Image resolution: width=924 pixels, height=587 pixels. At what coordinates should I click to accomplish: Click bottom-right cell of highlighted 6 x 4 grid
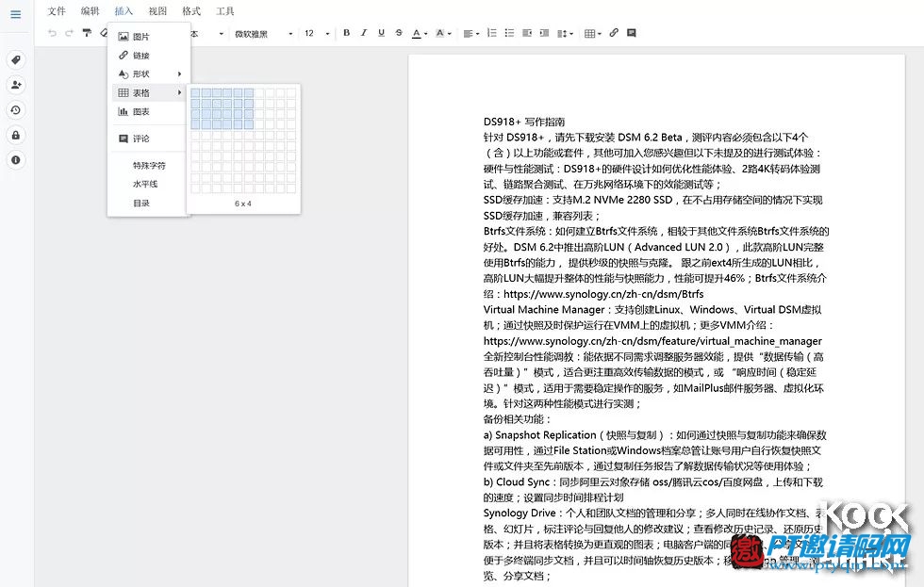coord(249,124)
